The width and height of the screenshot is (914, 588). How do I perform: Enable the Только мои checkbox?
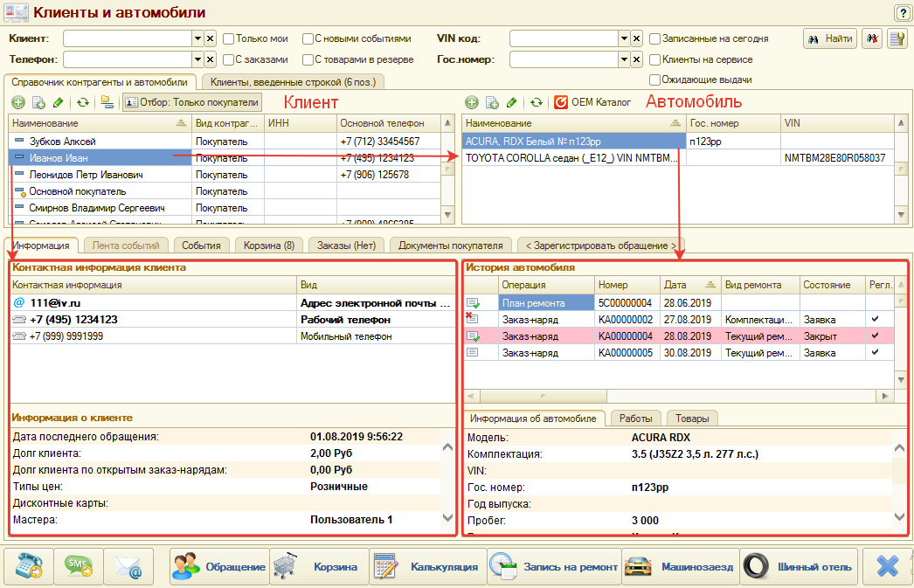229,39
